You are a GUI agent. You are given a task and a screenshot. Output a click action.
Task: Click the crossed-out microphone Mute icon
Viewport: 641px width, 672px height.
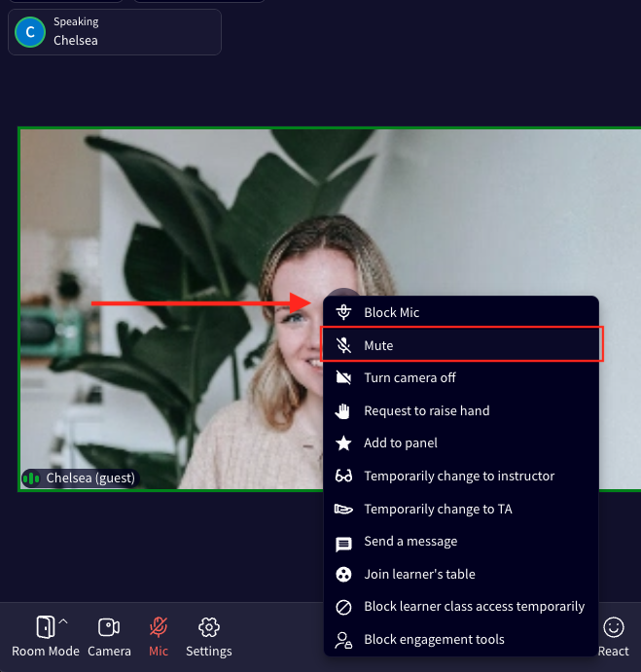click(343, 345)
